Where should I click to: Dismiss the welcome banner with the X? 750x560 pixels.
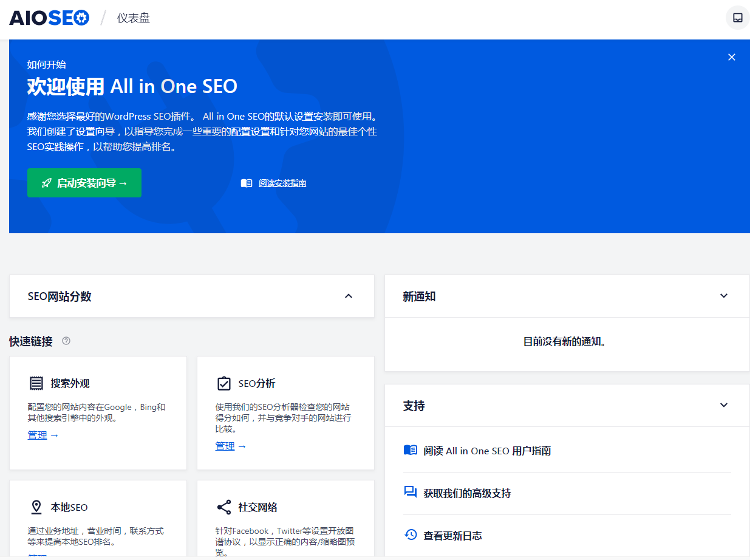(732, 56)
